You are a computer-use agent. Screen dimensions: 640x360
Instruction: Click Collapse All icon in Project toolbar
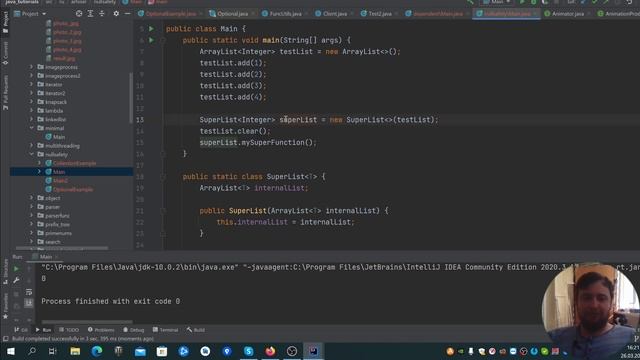(x=102, y=13)
